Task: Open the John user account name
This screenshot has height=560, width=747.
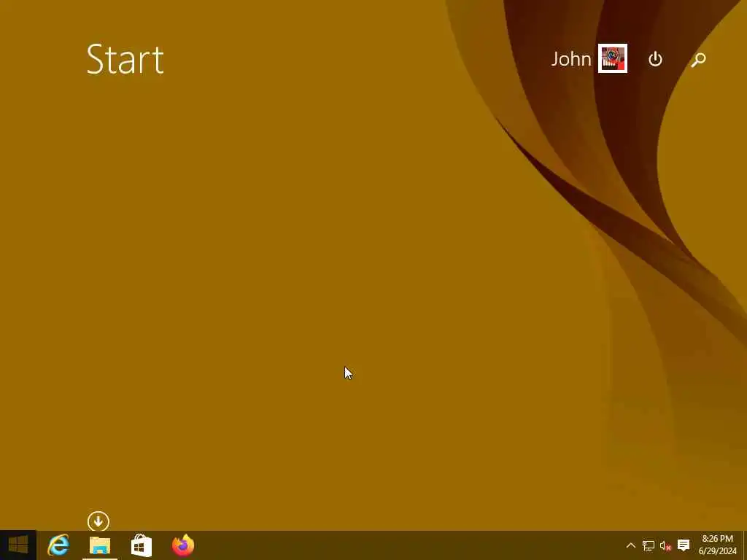Action: (570, 59)
